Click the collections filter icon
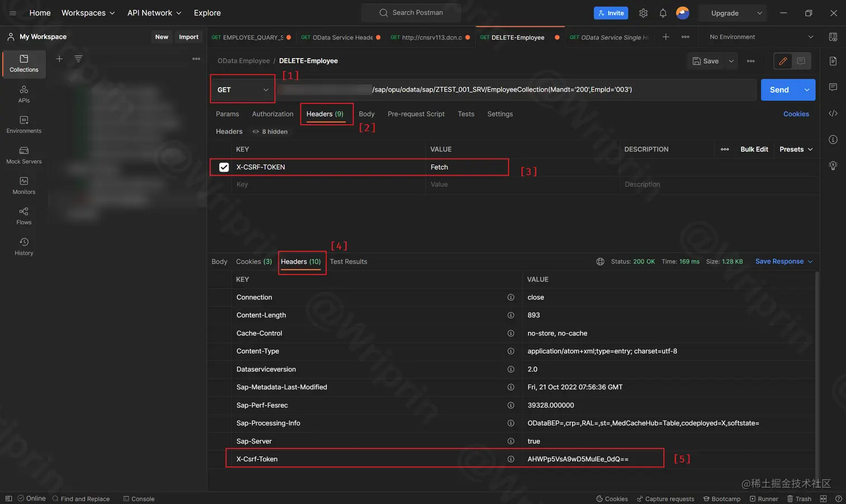 coord(78,59)
